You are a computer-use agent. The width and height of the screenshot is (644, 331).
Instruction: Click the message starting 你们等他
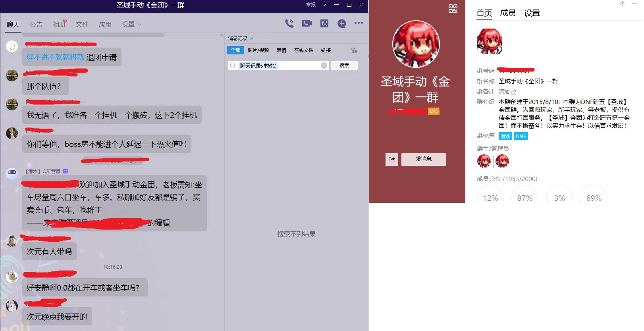[x=107, y=144]
